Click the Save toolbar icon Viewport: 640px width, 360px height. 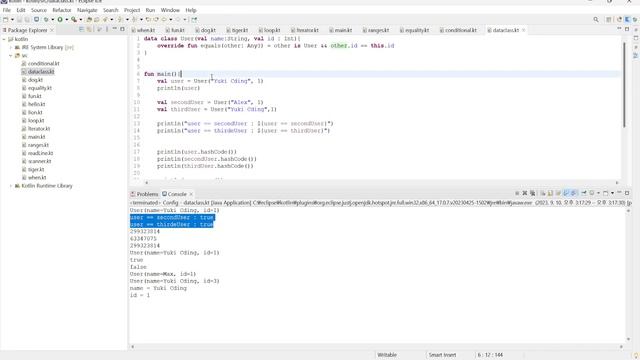pyautogui.click(x=20, y=20)
